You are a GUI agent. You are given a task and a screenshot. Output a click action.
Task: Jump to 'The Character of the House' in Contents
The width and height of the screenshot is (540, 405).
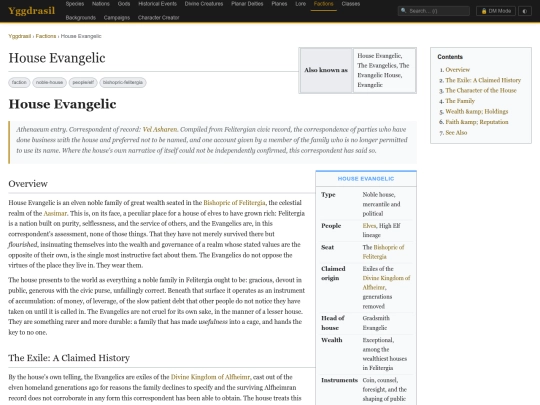point(481,91)
